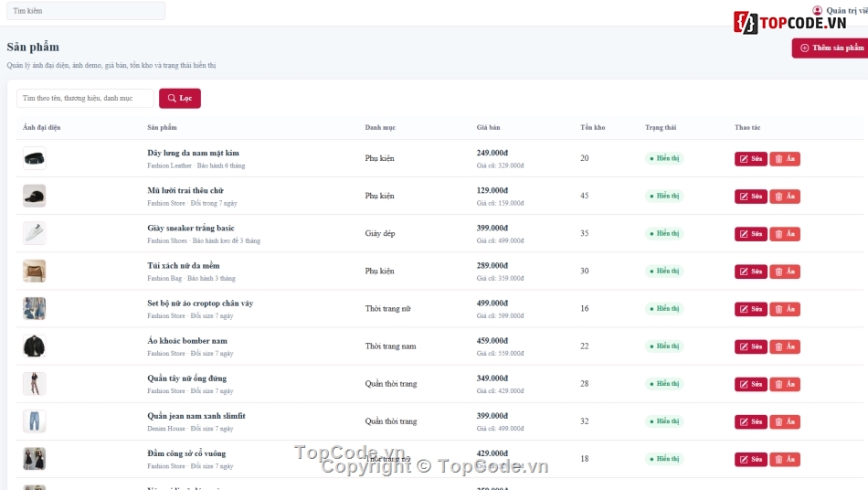This screenshot has width=868, height=490.
Task: Hide 'Quần tây nữ ống đứng' with Ẩn
Action: [785, 385]
